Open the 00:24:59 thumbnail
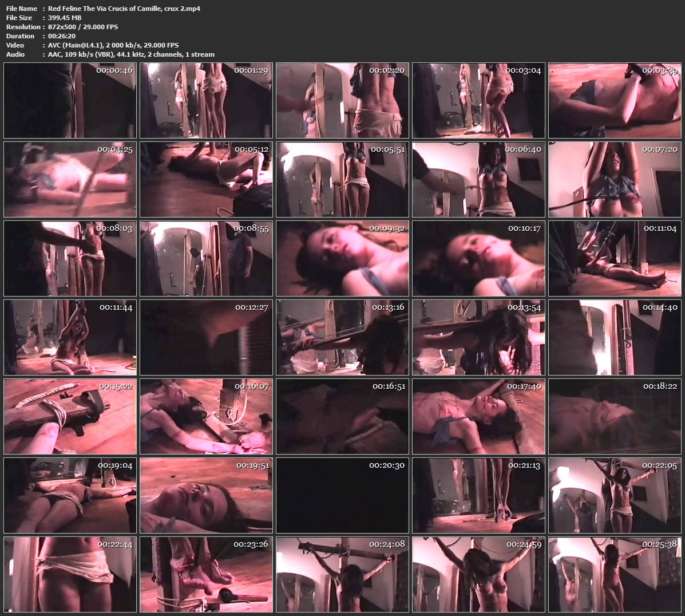 pyautogui.click(x=479, y=575)
